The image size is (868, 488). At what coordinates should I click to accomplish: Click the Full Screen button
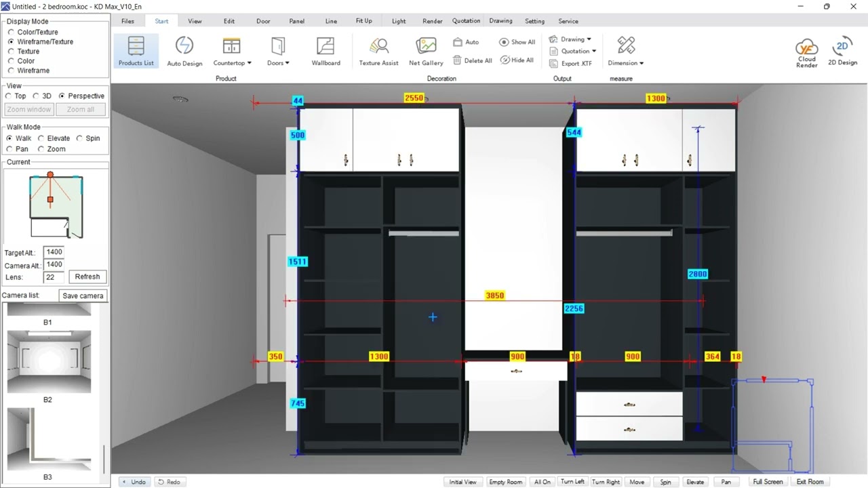768,482
